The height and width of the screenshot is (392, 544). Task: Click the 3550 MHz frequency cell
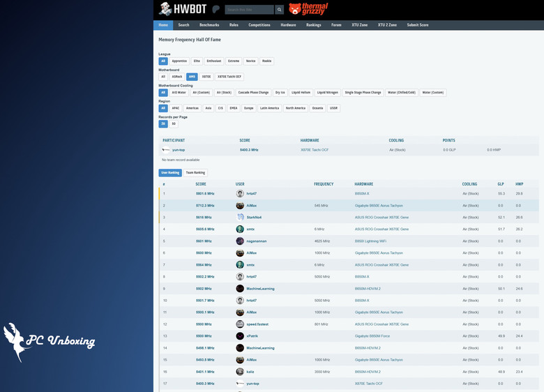(322, 372)
